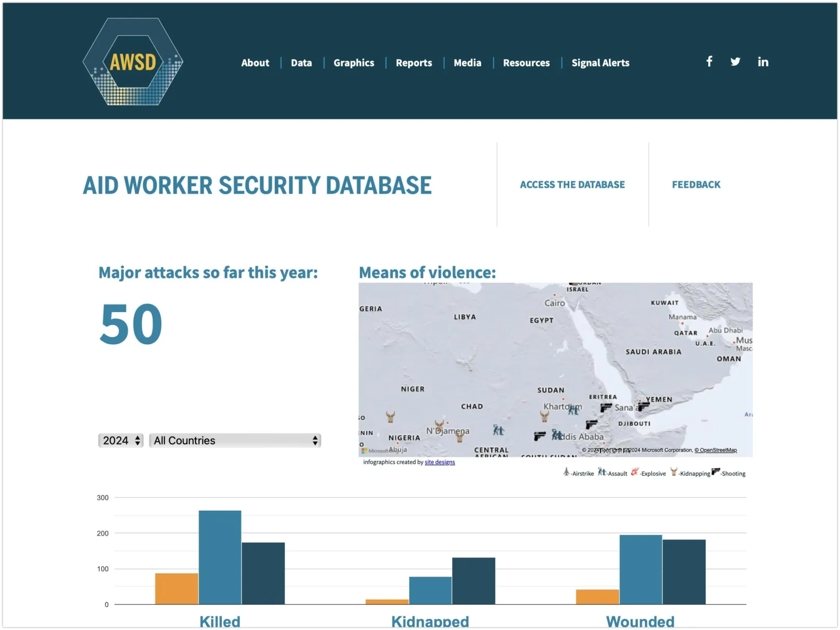Click the assault marker on Khartoum
Viewport: 840px width, 630px height.
point(573,410)
